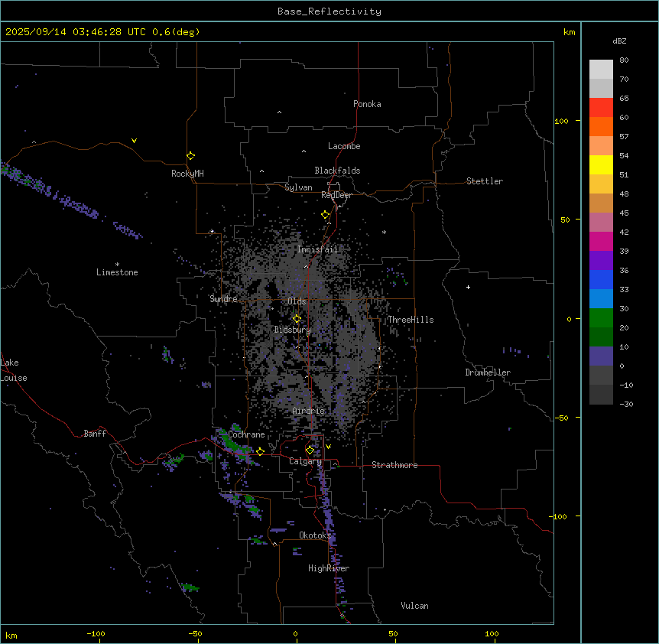Click the Blackfalds city label
The width and height of the screenshot is (659, 644).
click(x=337, y=171)
